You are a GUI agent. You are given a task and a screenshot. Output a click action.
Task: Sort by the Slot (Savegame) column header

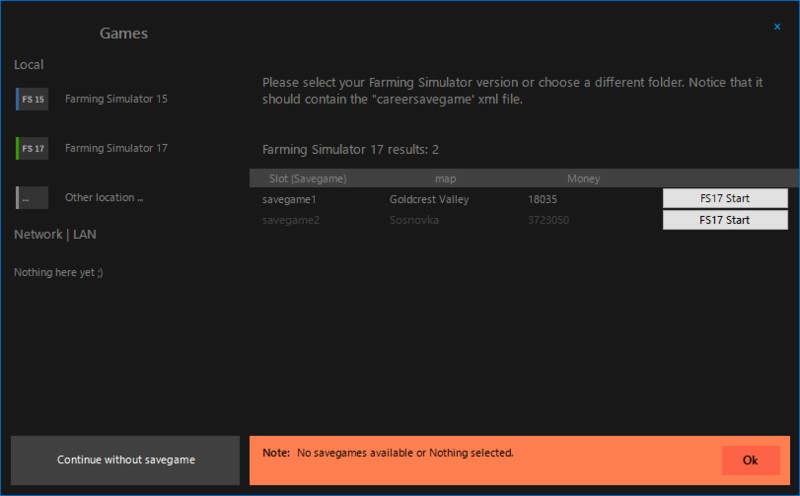point(308,179)
